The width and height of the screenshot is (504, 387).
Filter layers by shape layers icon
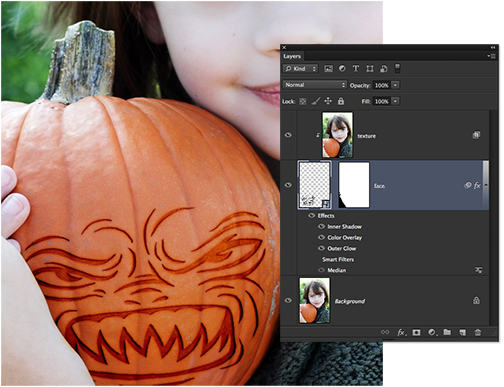[370, 69]
